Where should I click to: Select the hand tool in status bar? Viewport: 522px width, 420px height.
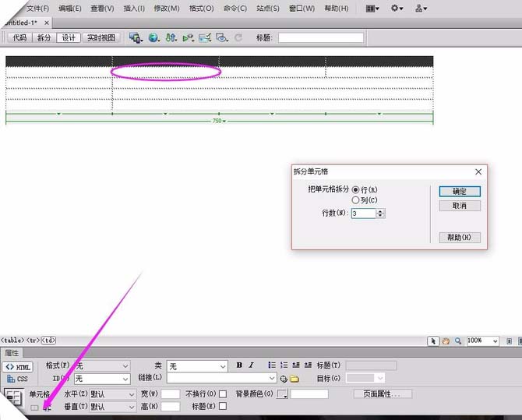click(x=446, y=341)
